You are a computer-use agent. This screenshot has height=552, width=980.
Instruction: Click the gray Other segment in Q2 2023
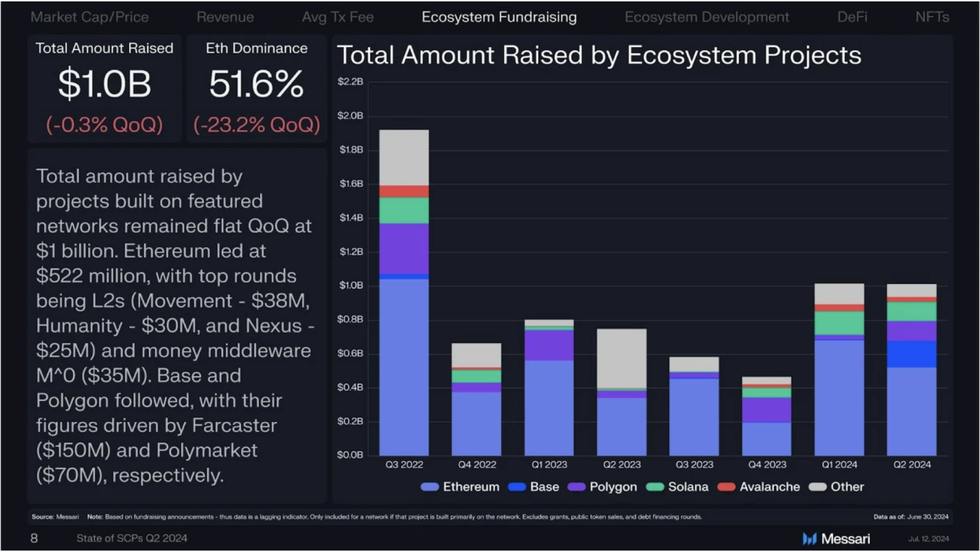(621, 358)
